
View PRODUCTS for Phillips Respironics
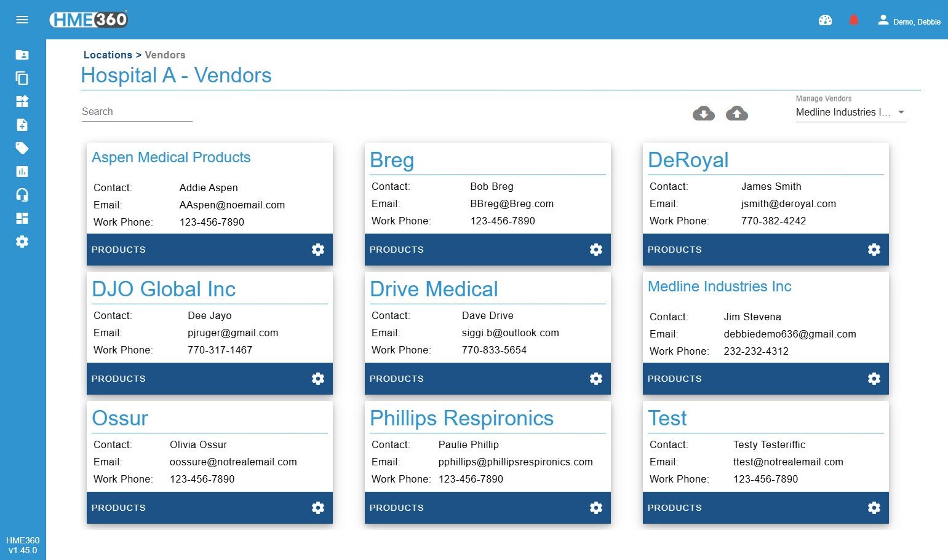click(397, 508)
